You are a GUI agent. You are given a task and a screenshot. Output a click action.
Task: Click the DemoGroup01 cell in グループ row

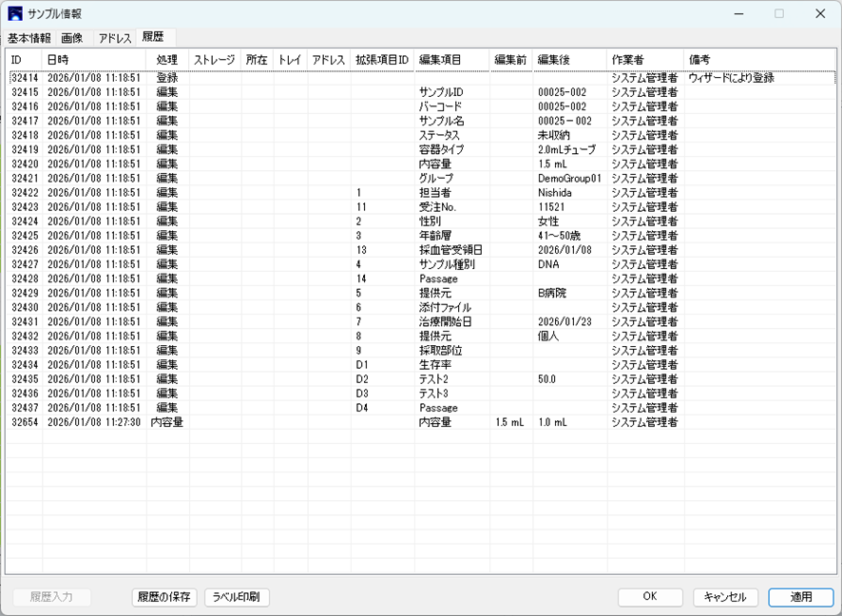pos(569,179)
